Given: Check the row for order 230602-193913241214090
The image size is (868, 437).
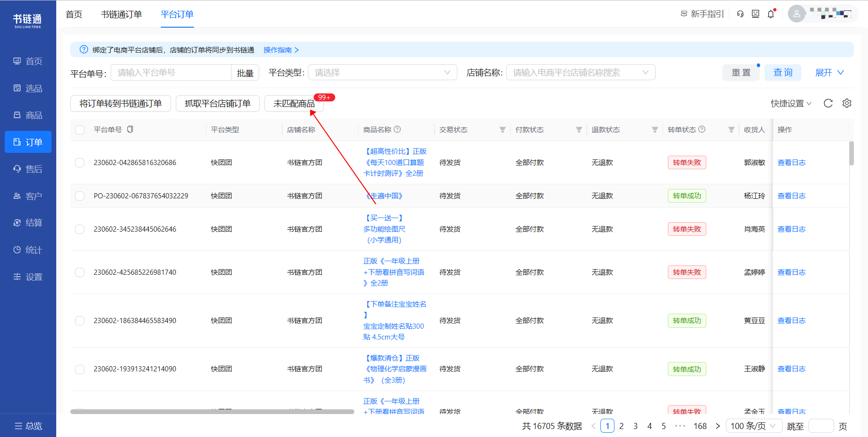Looking at the screenshot, I should [x=80, y=369].
